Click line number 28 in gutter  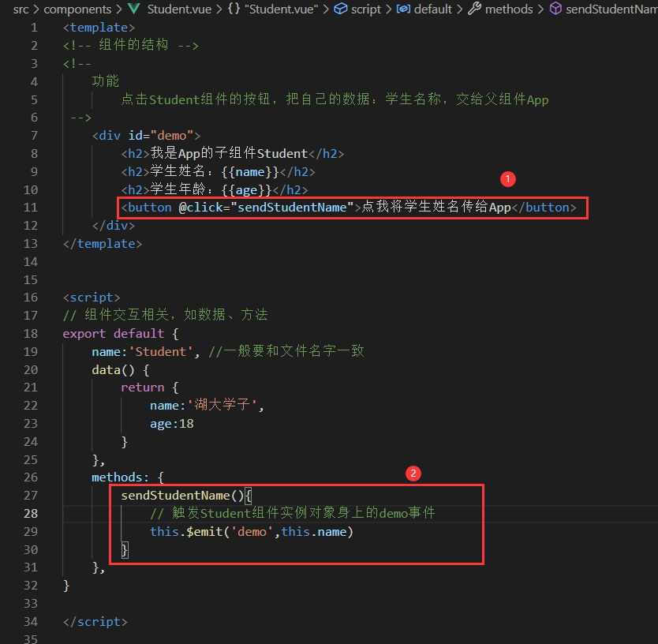click(31, 514)
